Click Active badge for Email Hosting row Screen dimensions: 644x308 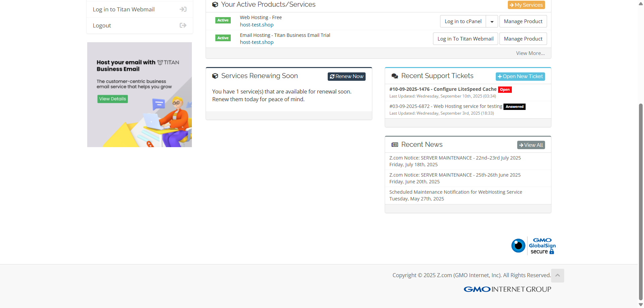click(223, 38)
